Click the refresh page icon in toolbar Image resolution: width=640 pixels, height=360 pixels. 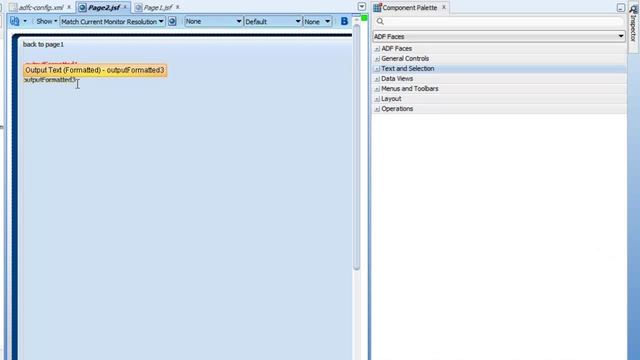[x=172, y=21]
